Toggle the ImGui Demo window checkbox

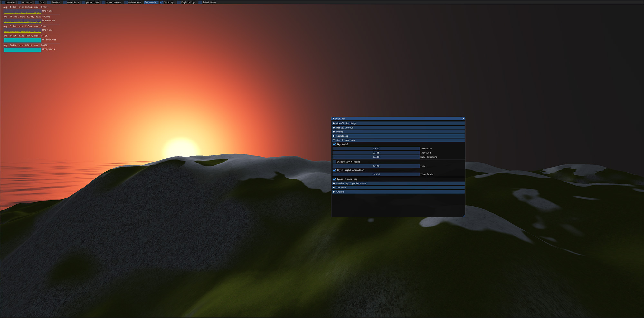(x=200, y=2)
